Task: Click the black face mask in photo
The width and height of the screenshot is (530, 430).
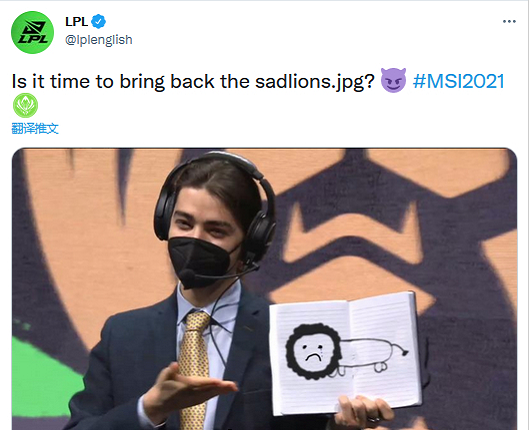Action: (200, 262)
